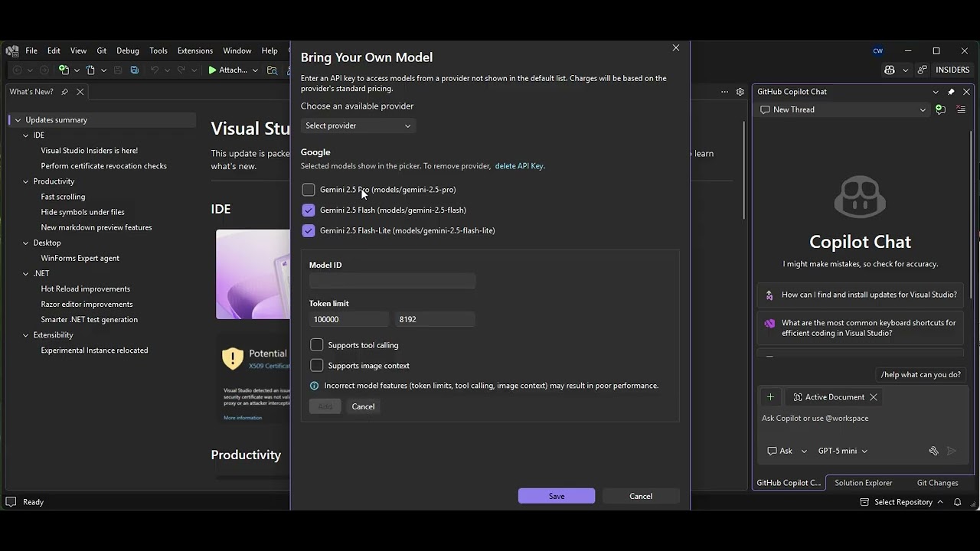Click the delete API Key link
The image size is (980, 551).
pos(519,166)
